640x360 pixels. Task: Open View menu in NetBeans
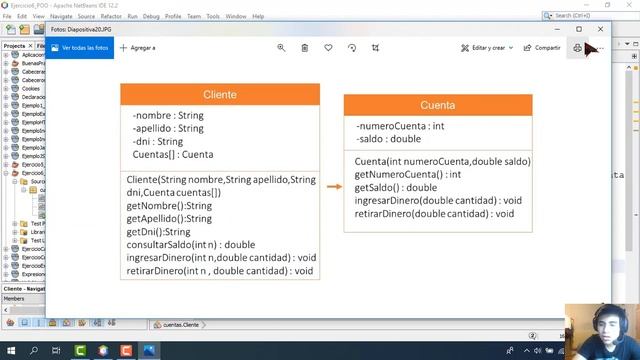point(38,16)
